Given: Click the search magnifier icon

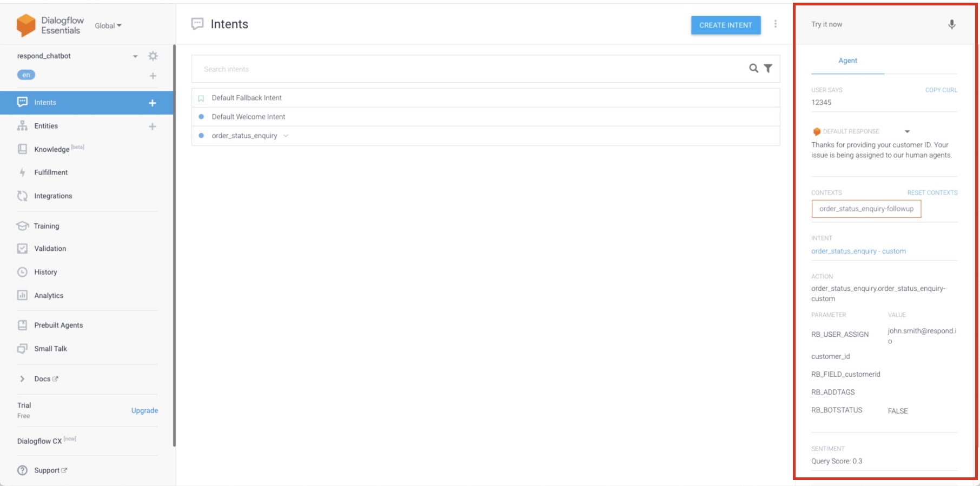Looking at the screenshot, I should (753, 68).
